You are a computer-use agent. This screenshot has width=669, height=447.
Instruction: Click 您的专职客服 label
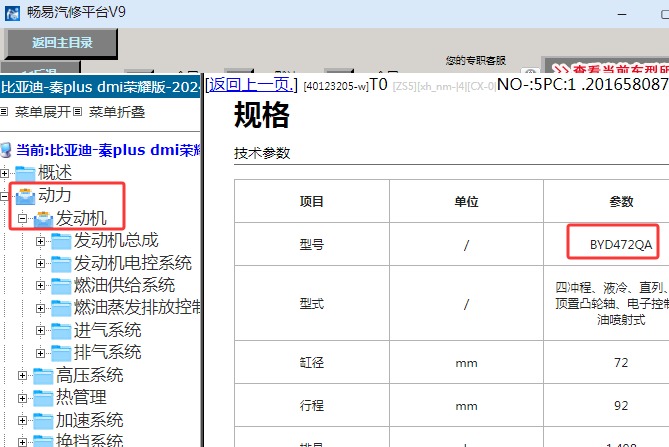(476, 61)
